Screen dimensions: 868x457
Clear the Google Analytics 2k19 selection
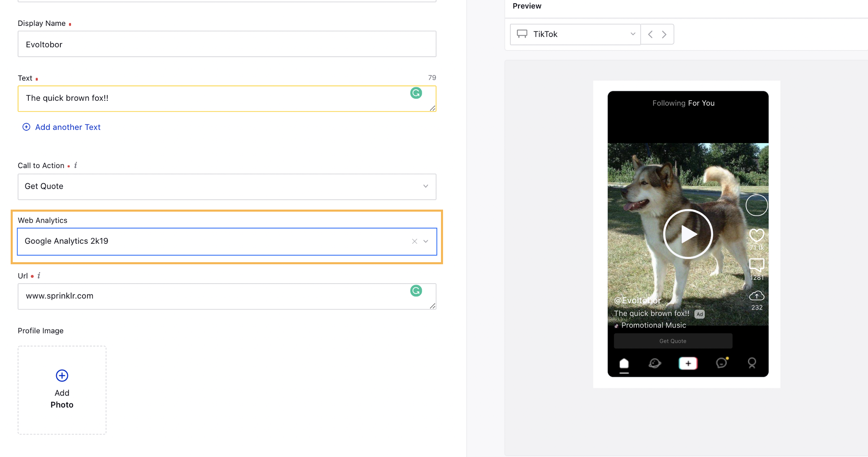pyautogui.click(x=414, y=241)
